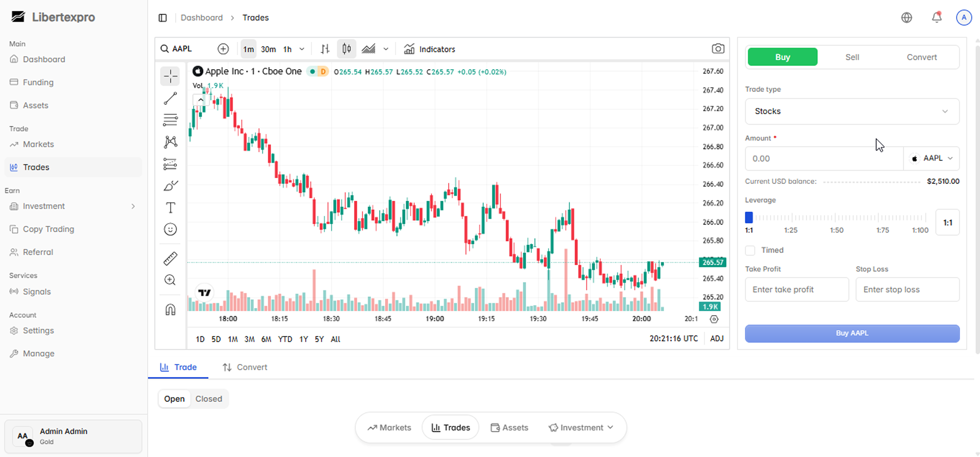Open the notifications bell
This screenshot has width=980, height=457.
936,18
